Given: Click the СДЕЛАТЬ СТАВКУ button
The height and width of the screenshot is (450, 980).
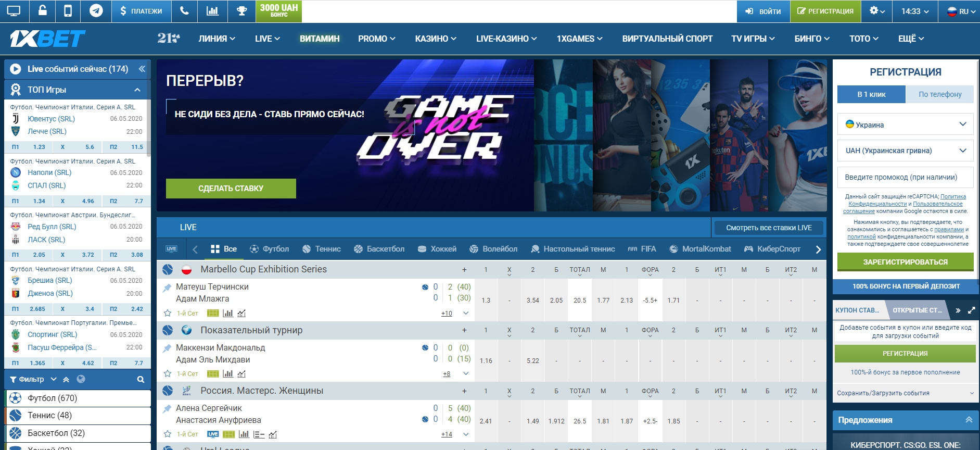Looking at the screenshot, I should point(231,189).
